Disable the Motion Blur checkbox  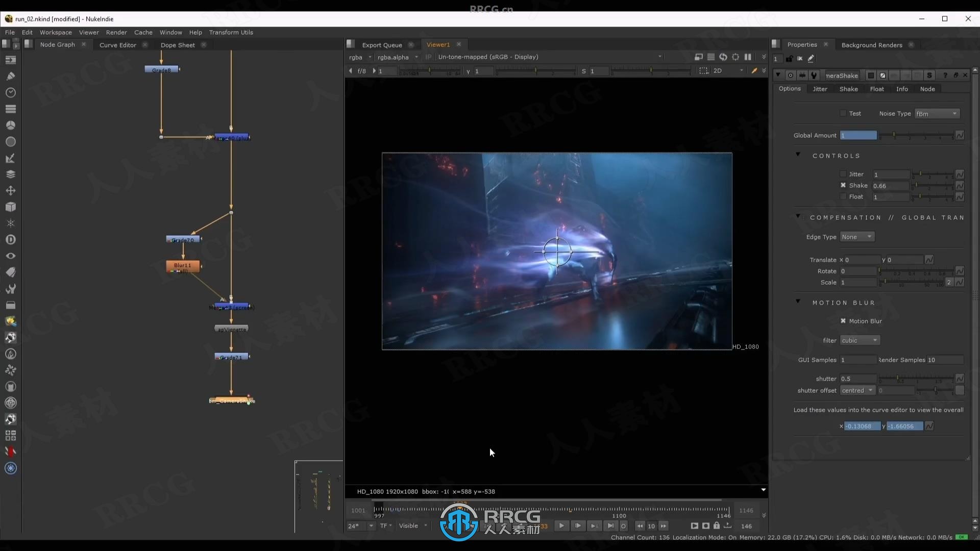point(843,321)
